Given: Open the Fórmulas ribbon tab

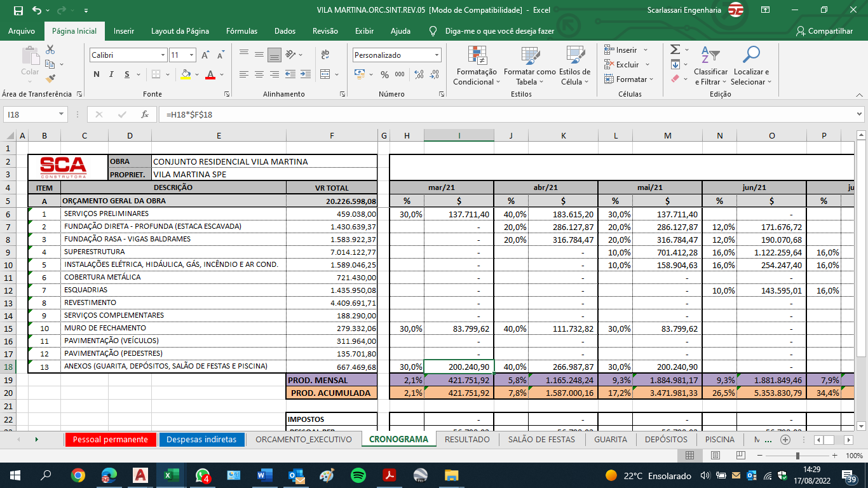Looking at the screenshot, I should pyautogui.click(x=241, y=31).
